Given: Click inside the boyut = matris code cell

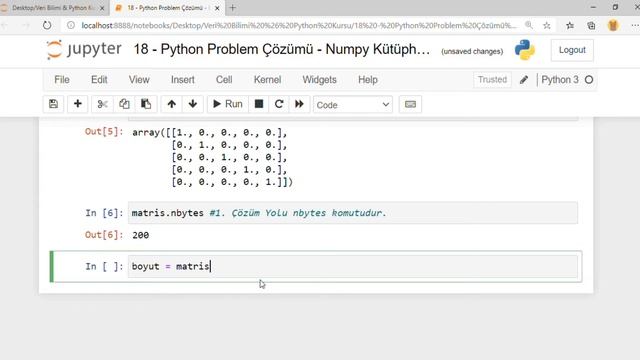Looking at the screenshot, I should 353,267.
